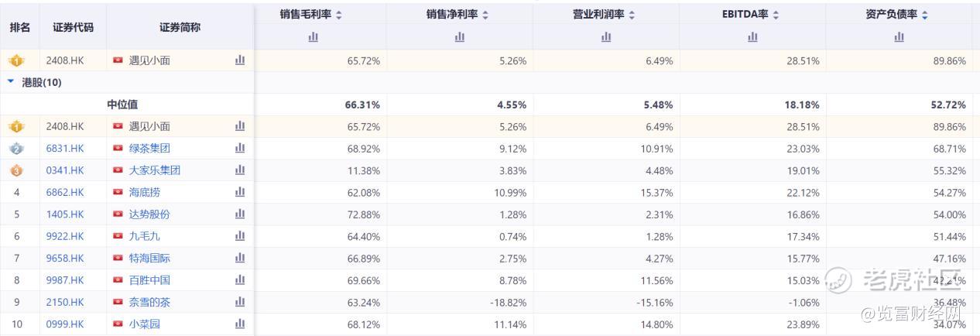
Task: Click chart icon under 资产负债率 column header
Action: point(899,36)
